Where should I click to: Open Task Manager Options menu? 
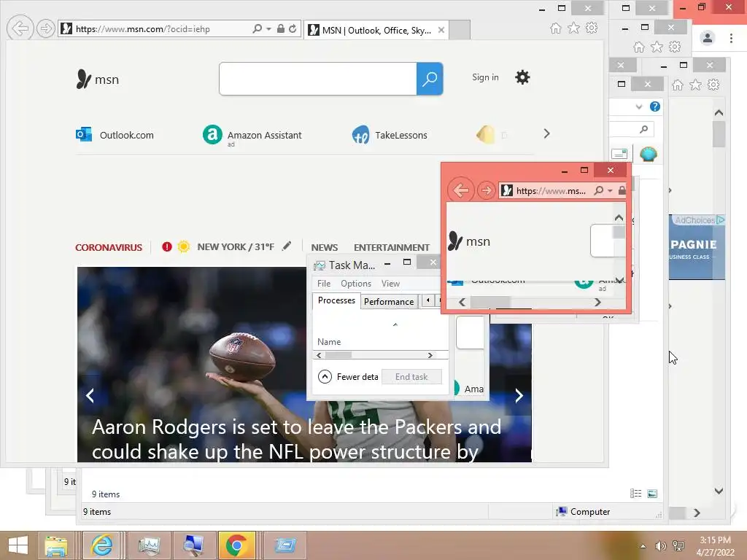click(356, 284)
